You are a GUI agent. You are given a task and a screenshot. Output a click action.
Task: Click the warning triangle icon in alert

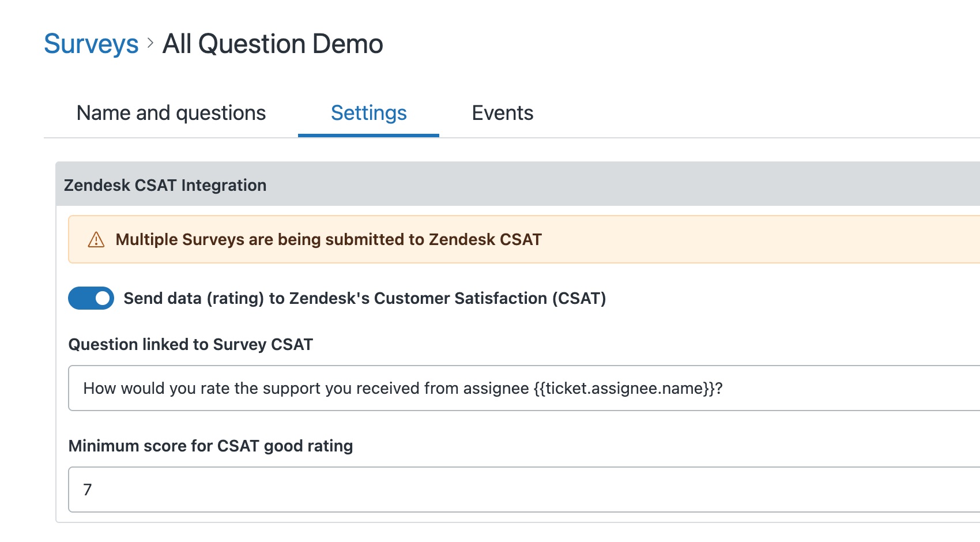tap(96, 239)
